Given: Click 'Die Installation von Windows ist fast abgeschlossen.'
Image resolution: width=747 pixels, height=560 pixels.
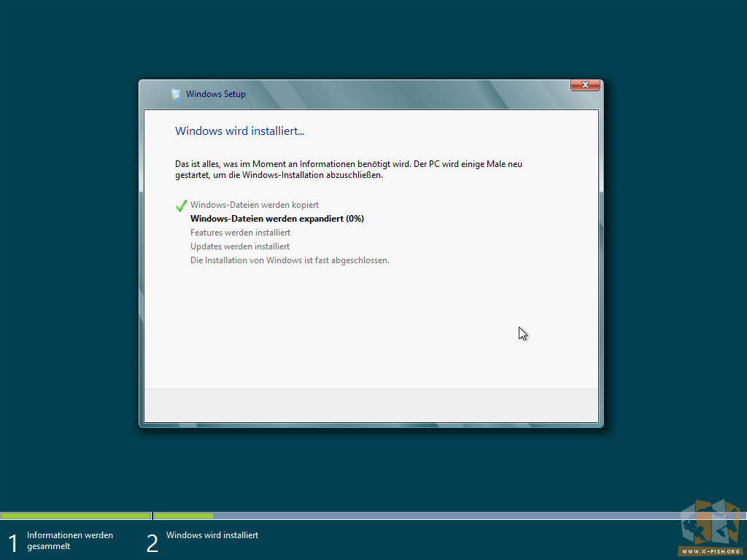Looking at the screenshot, I should 290,260.
